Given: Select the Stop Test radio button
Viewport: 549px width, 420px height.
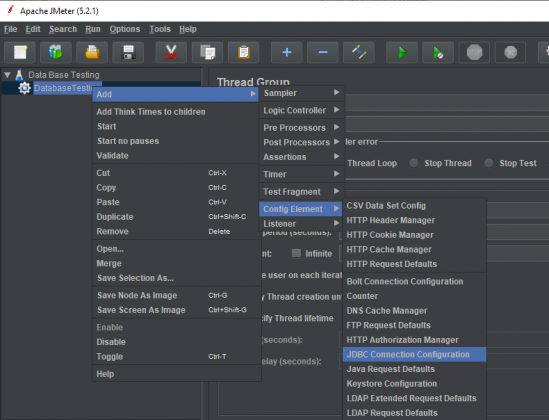Looking at the screenshot, I should tap(489, 163).
